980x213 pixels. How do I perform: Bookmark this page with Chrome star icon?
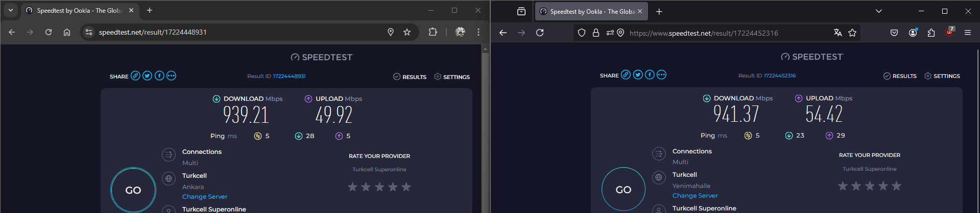point(407,32)
